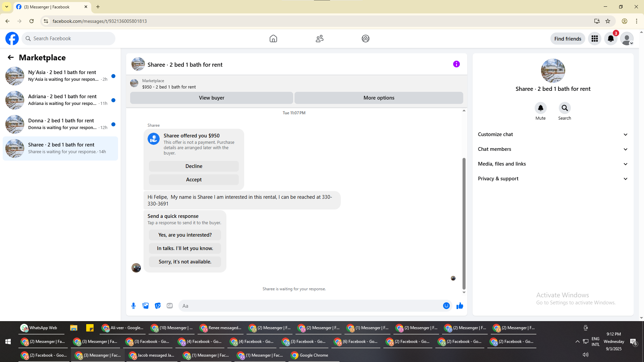This screenshot has width=644, height=362.
Task: Open the Facebook menu grid icon
Action: [x=595, y=39]
